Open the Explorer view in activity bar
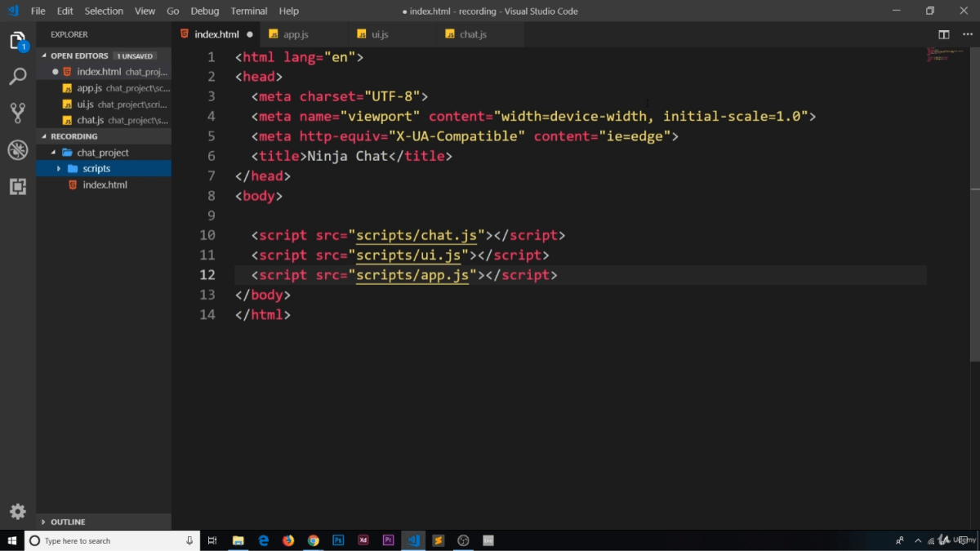This screenshot has width=980, height=551. (17, 41)
